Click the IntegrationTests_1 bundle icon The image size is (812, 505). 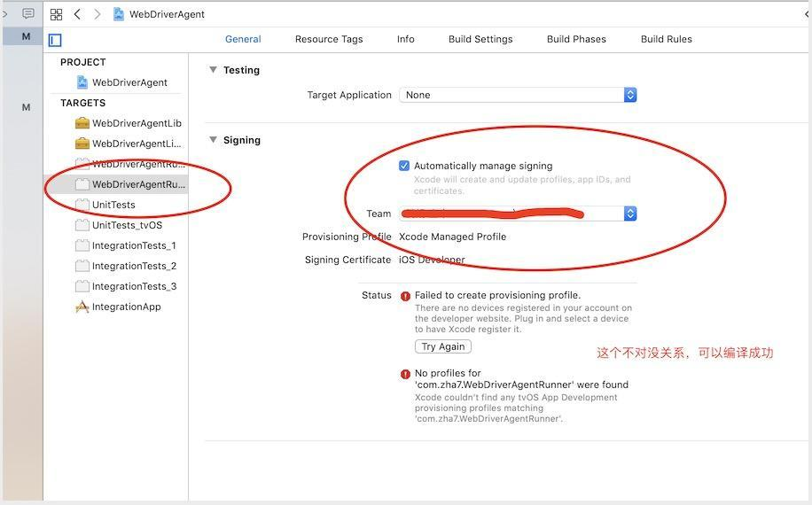pyautogui.click(x=82, y=245)
